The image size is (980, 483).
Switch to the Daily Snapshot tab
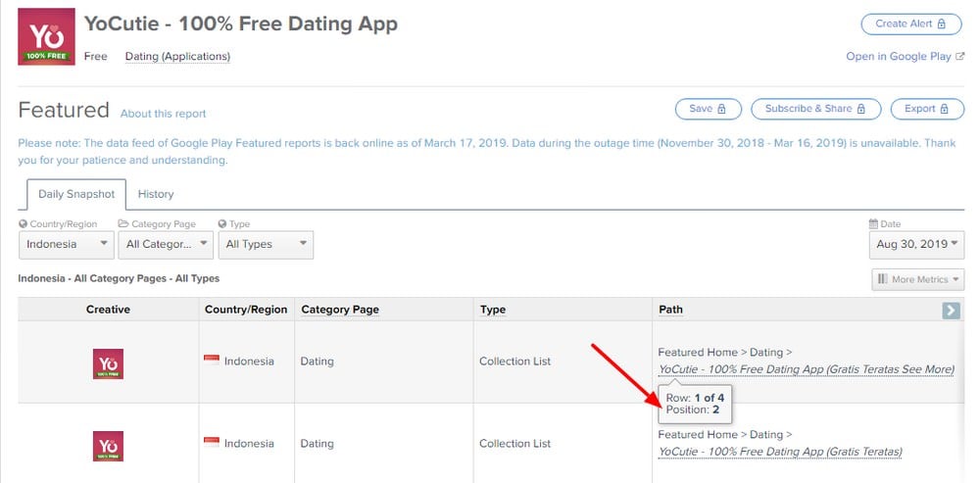[x=76, y=194]
